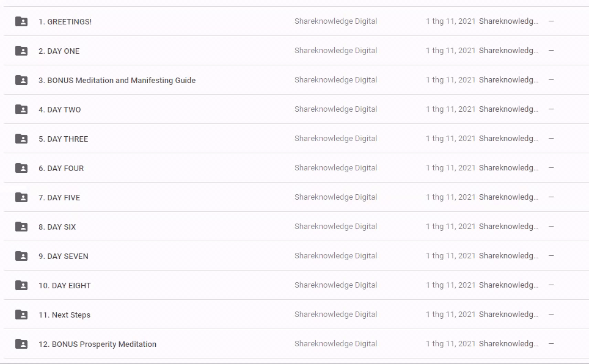Click the modified date in DAY ONE row

pos(450,51)
